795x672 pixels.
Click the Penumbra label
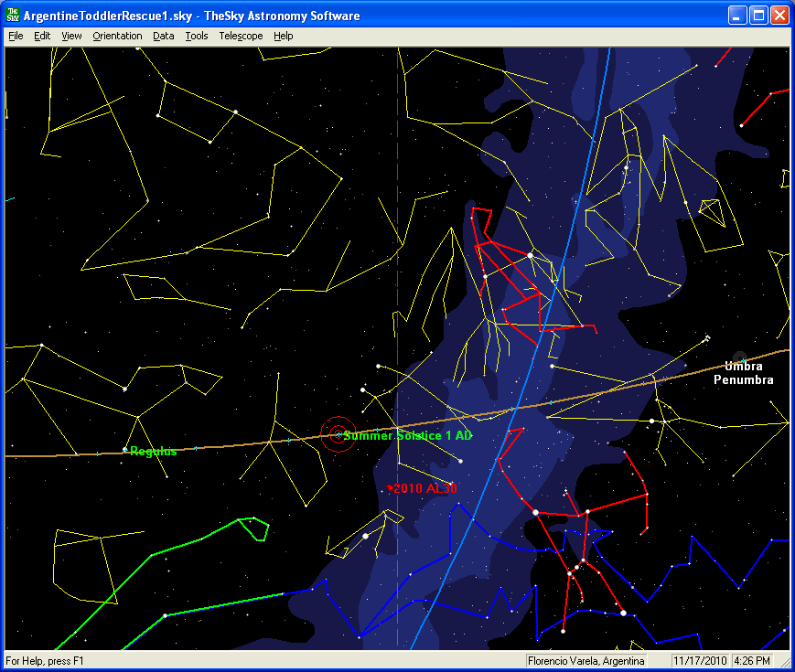tap(743, 379)
